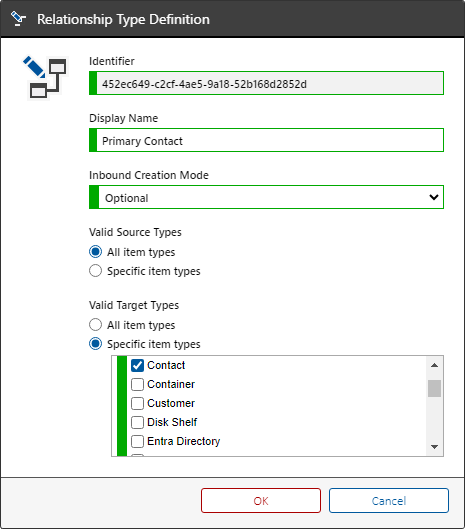The height and width of the screenshot is (529, 465).
Task: Choose Specific item types for source
Action: [95, 271]
